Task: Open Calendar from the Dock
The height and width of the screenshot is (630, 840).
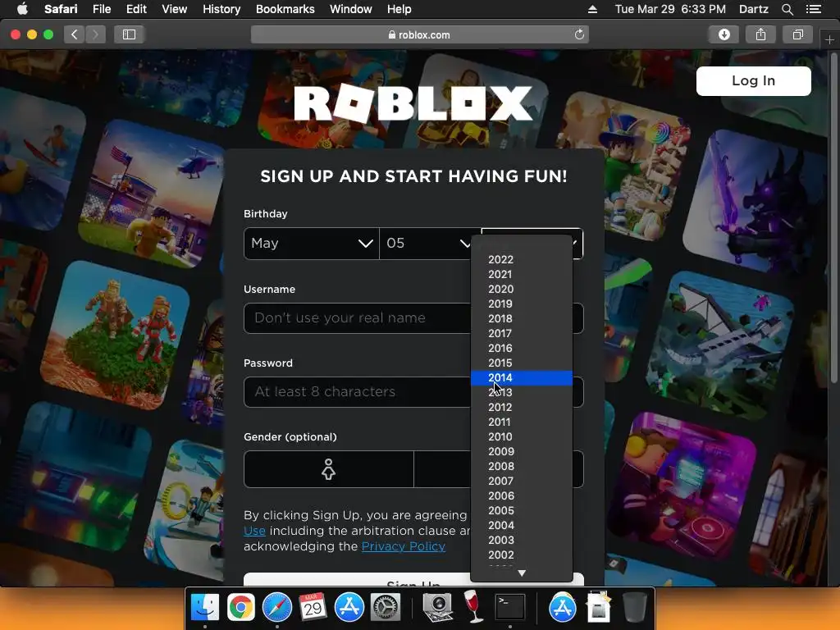Action: pos(313,608)
